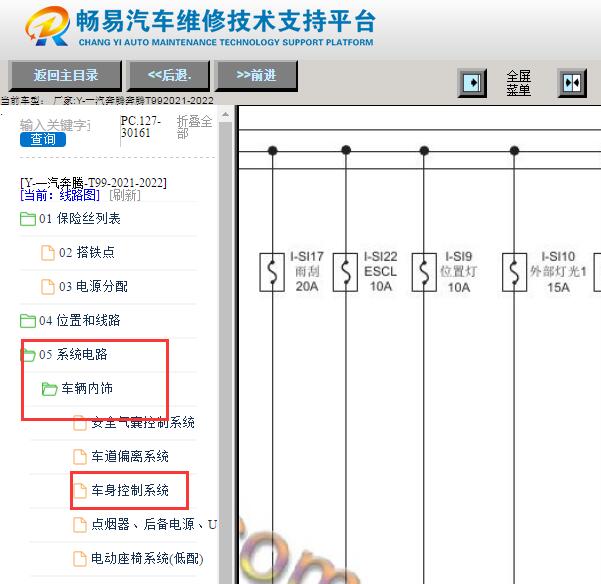
Task: Click the blue 查询 search button
Action: tap(43, 139)
